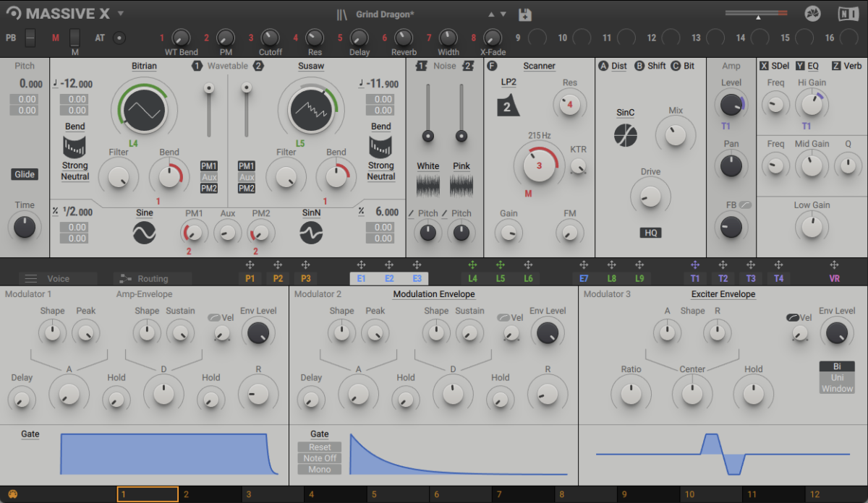The image size is (868, 503).
Task: Switch to the L4 LFO tab
Action: [472, 278]
